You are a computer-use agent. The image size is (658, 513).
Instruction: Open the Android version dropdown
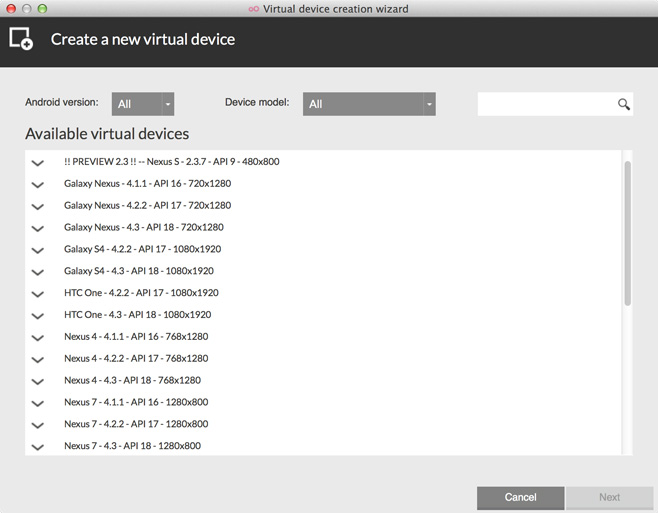[x=143, y=104]
